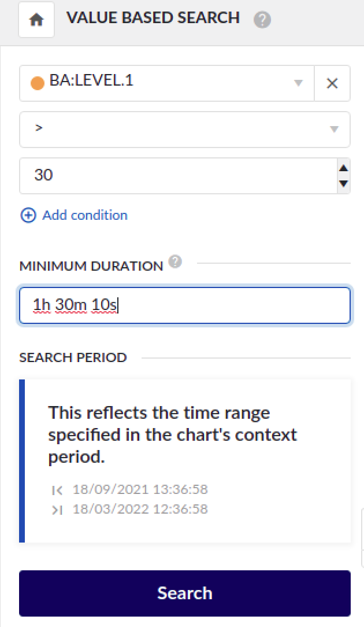Click the start-of-period icon before 18/09/2021
This screenshot has width=364, height=627.
(x=57, y=490)
